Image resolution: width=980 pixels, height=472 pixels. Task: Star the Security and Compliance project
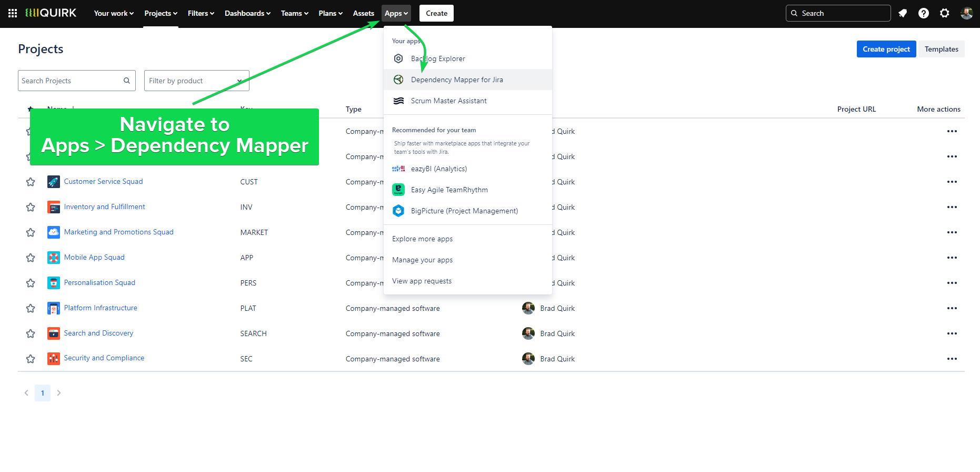coord(31,359)
